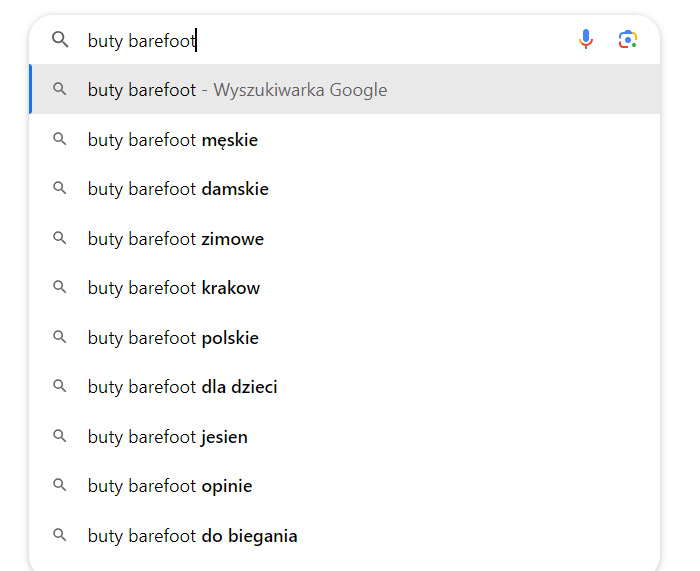Select 'buty barefoot polskie' suggestion

click(345, 338)
